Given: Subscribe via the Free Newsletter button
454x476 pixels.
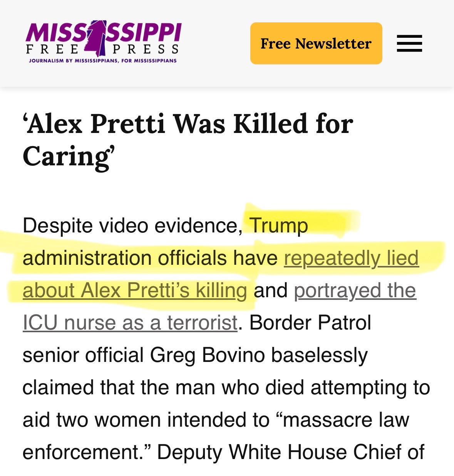Looking at the screenshot, I should click(316, 43).
